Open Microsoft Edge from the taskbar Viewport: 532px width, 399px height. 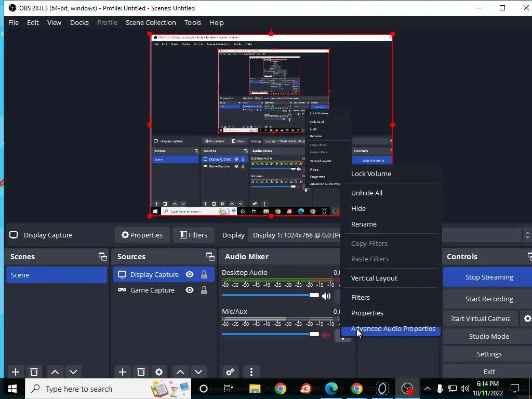coord(331,389)
